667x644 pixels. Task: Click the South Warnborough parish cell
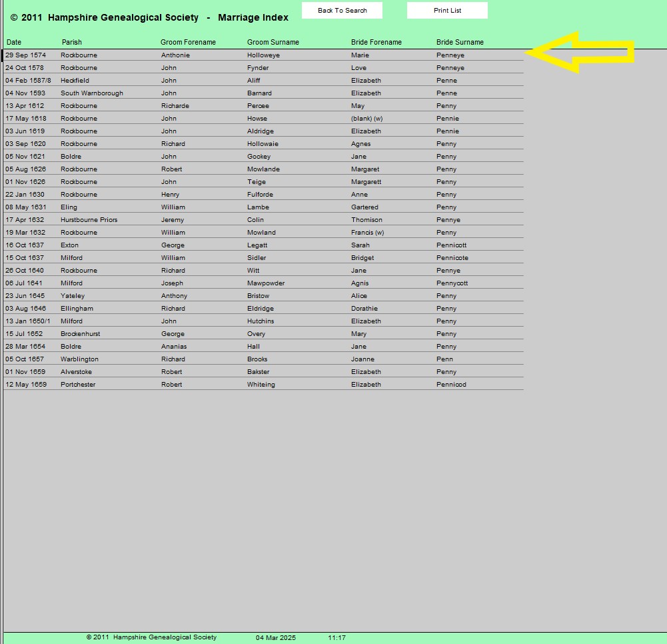[91, 93]
